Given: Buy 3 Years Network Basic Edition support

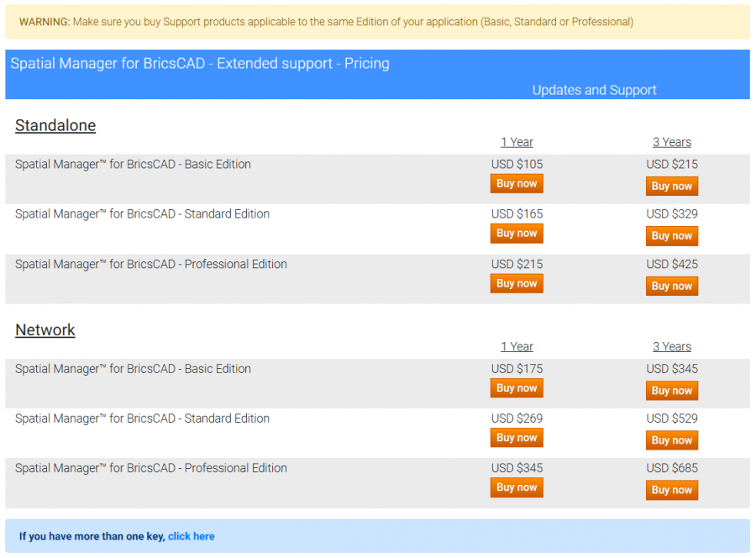Looking at the screenshot, I should [671, 390].
